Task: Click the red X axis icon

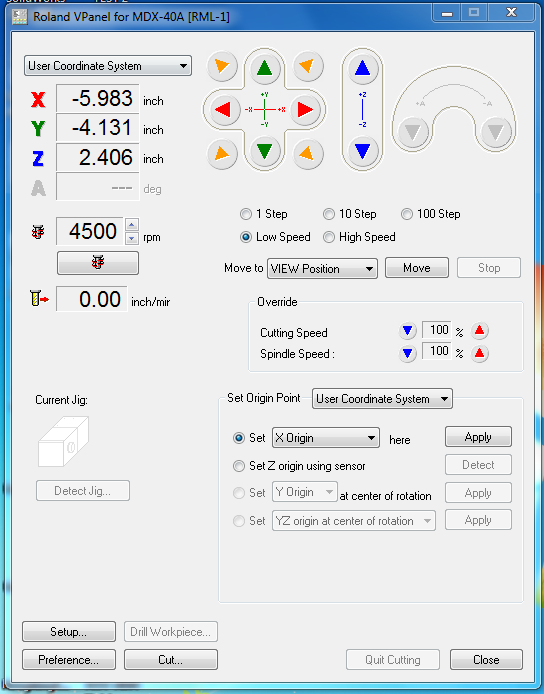Action: click(x=38, y=99)
